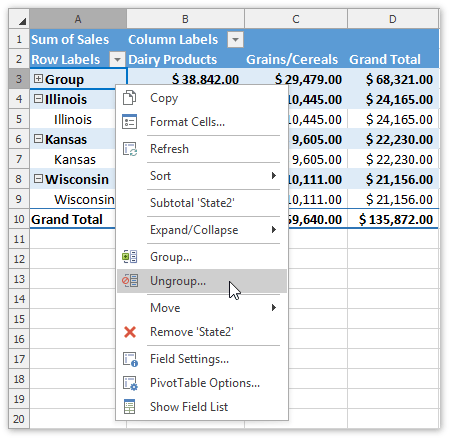This screenshot has width=452, height=441.
Task: Open the Row Labels filter dropdown
Action: pyautogui.click(x=117, y=60)
